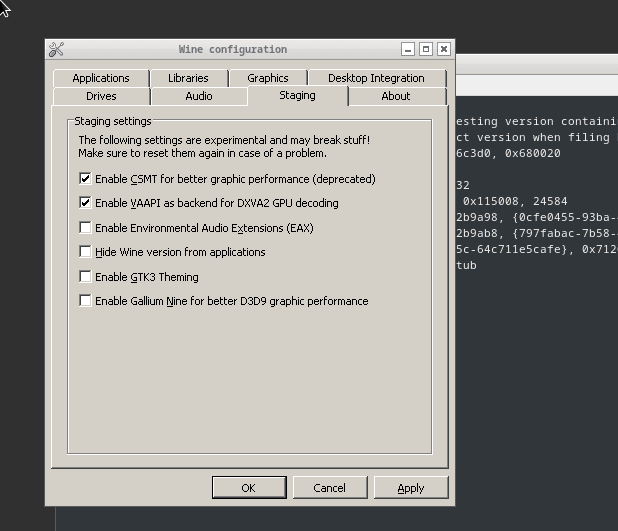Switch to the Applications tab

point(101,78)
